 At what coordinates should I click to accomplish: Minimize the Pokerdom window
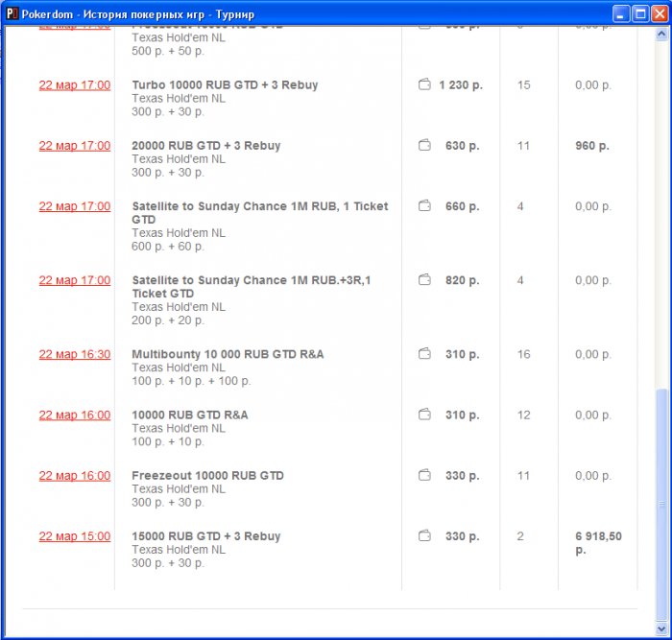click(x=620, y=14)
